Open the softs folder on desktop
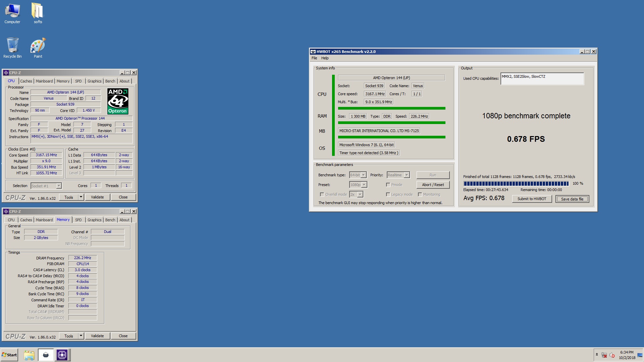Viewport: 644px width, 362px height. click(x=38, y=13)
